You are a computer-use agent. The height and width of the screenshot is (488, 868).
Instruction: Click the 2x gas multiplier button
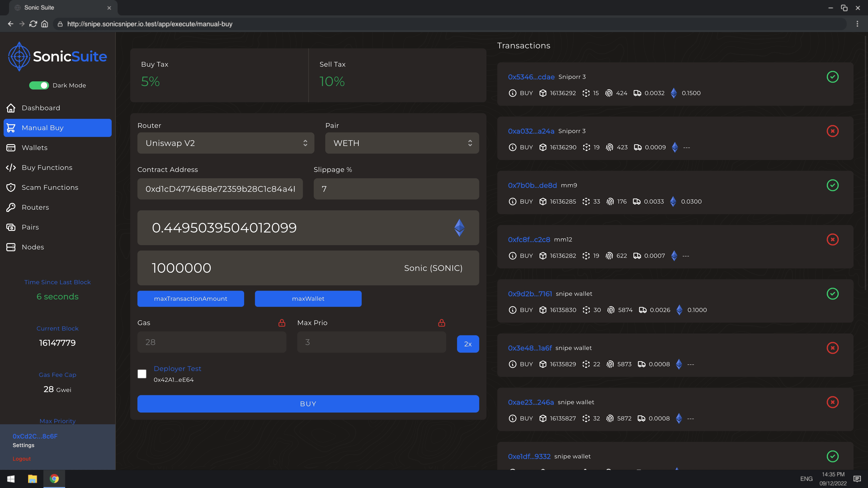468,344
